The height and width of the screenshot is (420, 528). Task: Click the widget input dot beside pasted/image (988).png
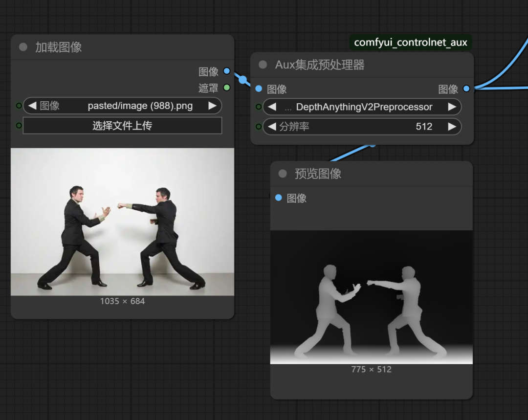[19, 106]
